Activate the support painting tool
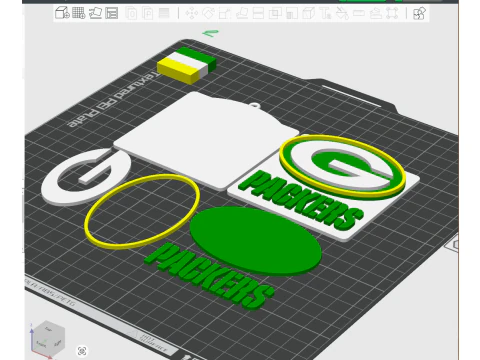The height and width of the screenshot is (360, 480). click(292, 14)
